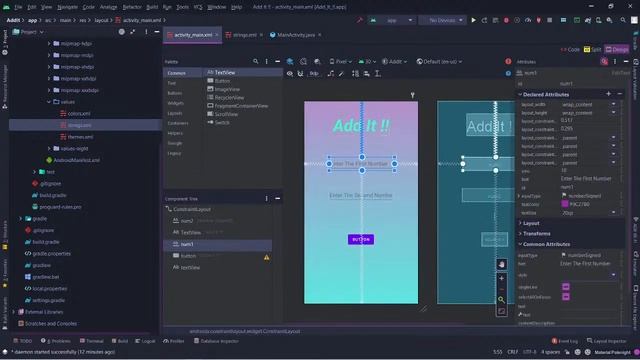Open the AddIt theme dropdown
This screenshot has height=360, width=640.
coord(394,62)
